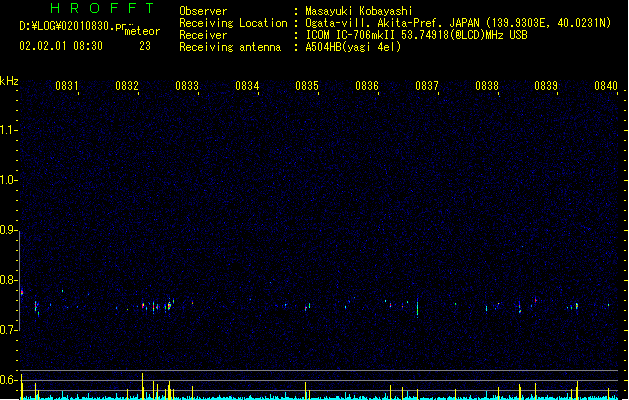Click the Observer label
The height and width of the screenshot is (400, 629).
[x=203, y=11]
